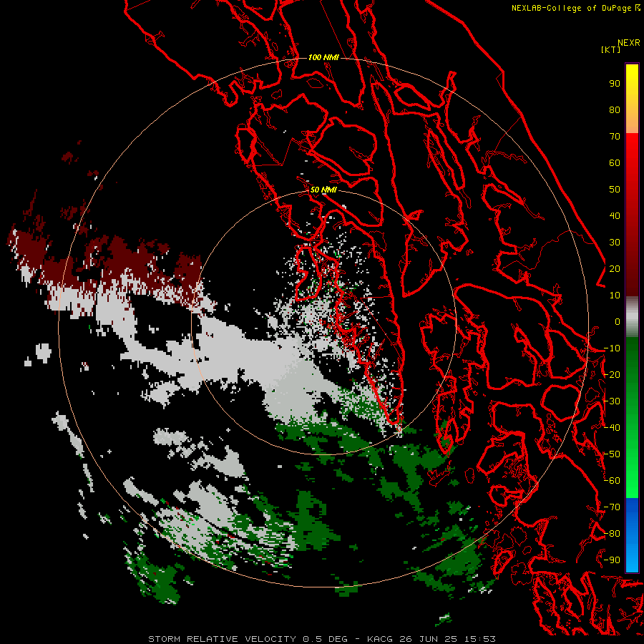Click the 50 NMI range ring label
Screen dimensions: 644x644
[323, 190]
